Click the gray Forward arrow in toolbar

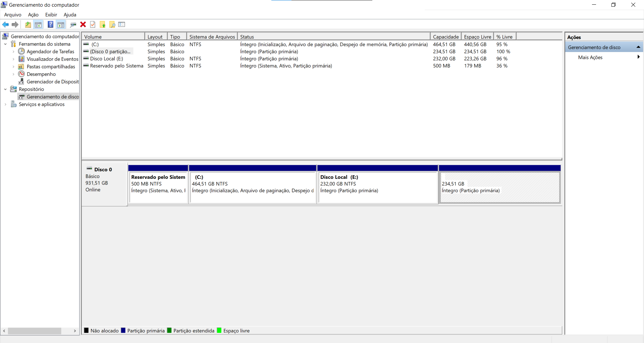coord(15,24)
